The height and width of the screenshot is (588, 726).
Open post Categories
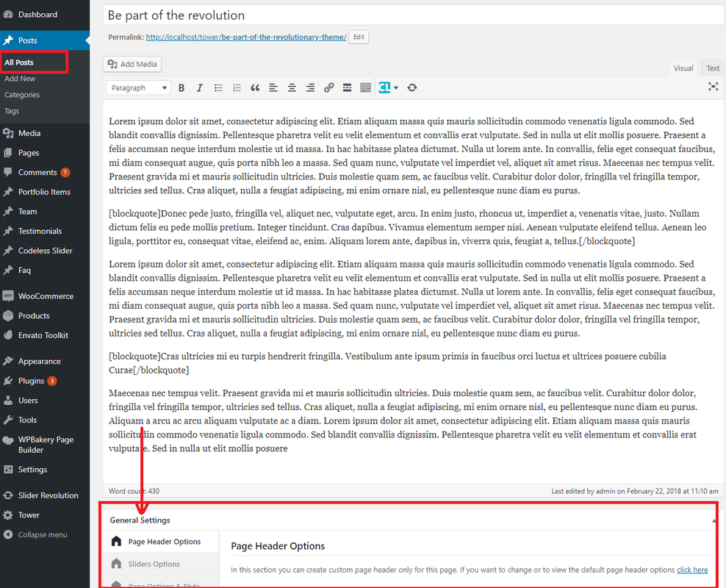click(x=22, y=95)
